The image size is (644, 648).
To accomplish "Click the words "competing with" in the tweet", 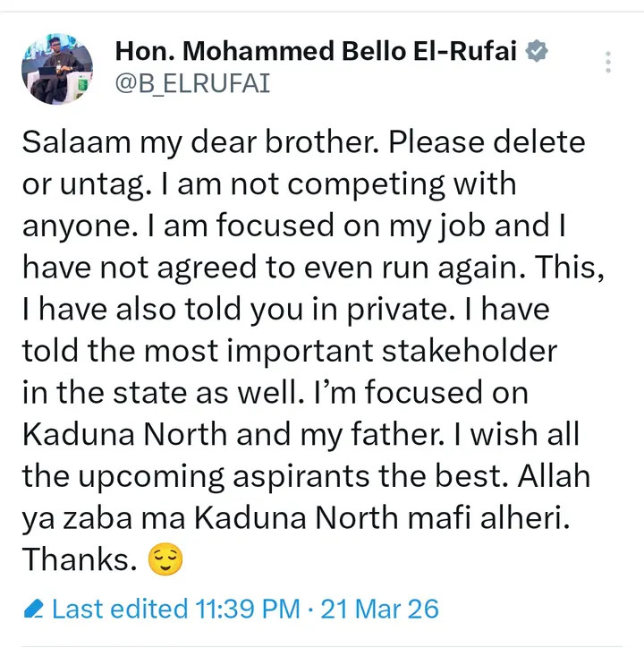I will (416, 184).
